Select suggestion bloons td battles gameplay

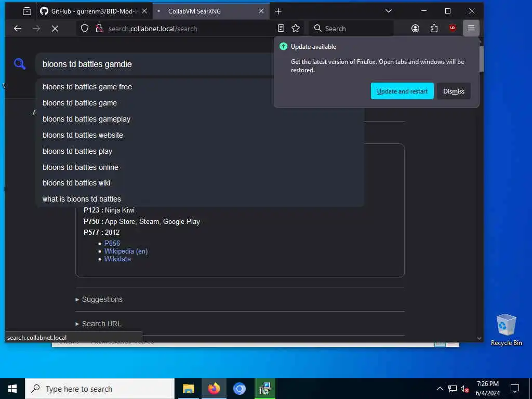coord(200,119)
